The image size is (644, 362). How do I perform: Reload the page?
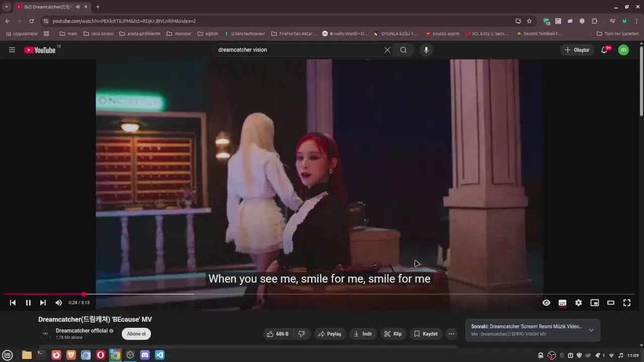click(x=31, y=21)
